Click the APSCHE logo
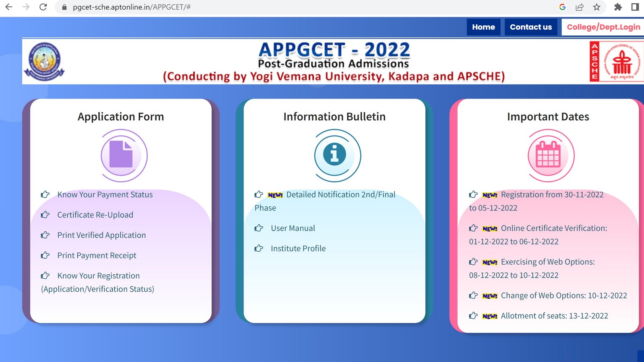This screenshot has width=644, height=362. (617, 62)
